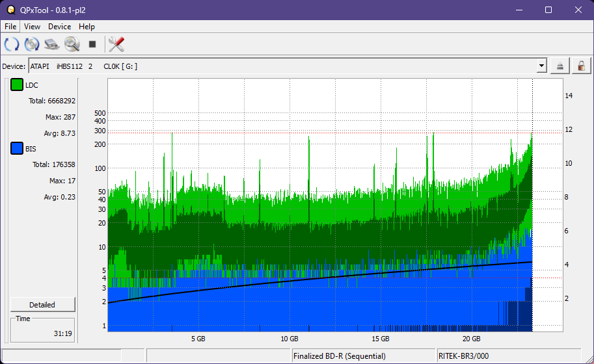Image resolution: width=594 pixels, height=364 pixels.
Task: Open the Device menu
Action: [59, 27]
